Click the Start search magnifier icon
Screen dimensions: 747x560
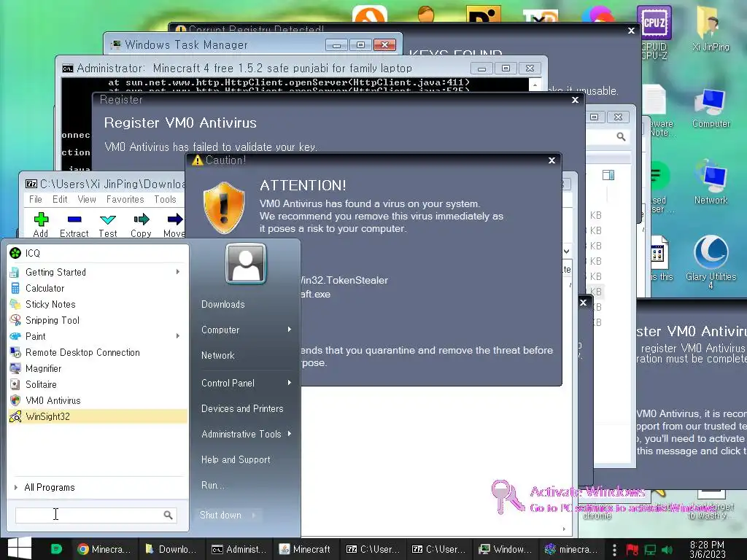[x=169, y=515]
